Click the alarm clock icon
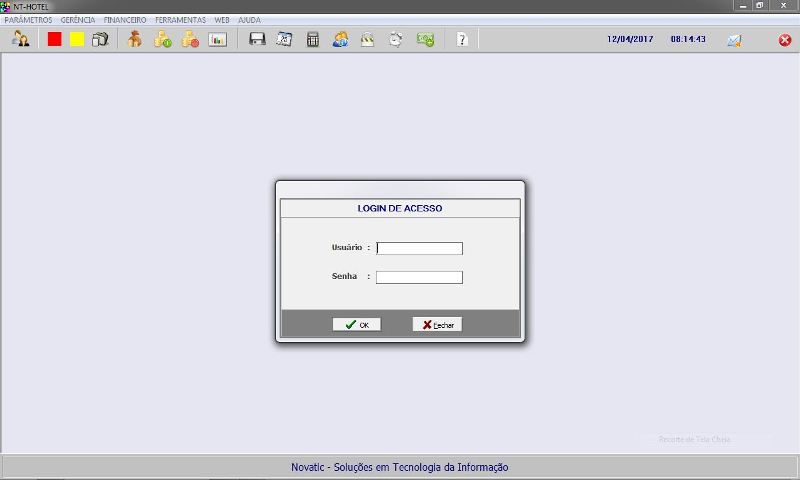 click(396, 40)
